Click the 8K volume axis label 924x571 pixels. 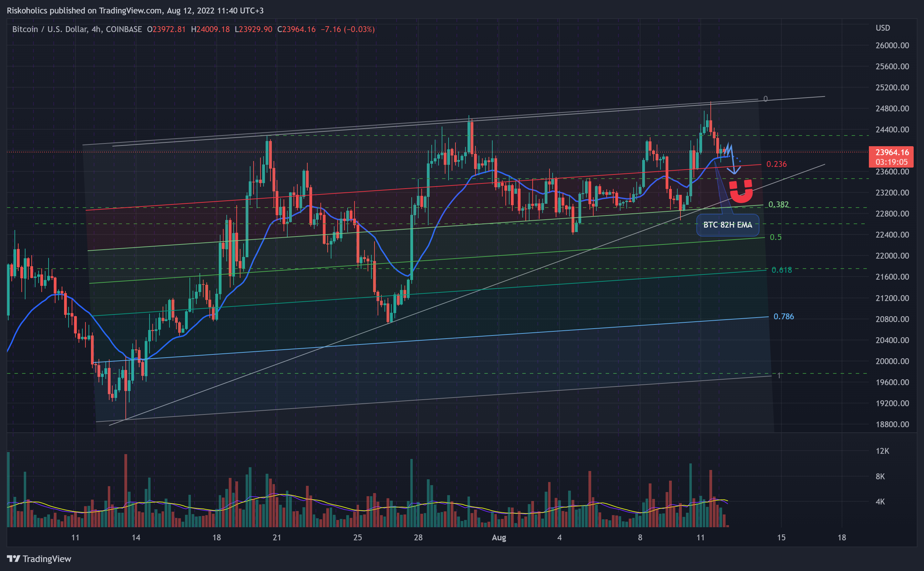(880, 476)
